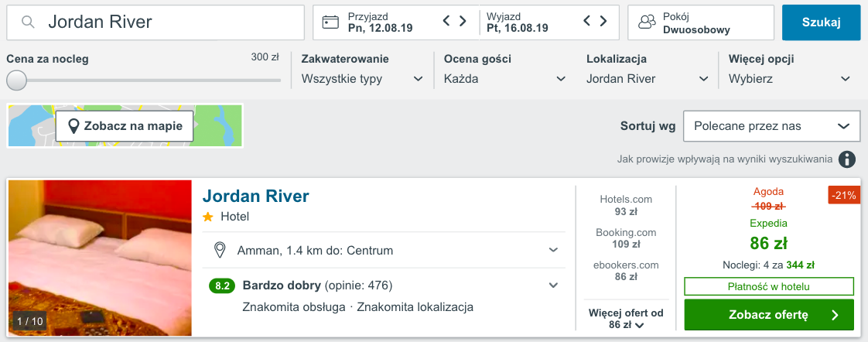This screenshot has width=868, height=342.
Task: Open the Zakwaterowanie type dropdown
Action: 363,79
